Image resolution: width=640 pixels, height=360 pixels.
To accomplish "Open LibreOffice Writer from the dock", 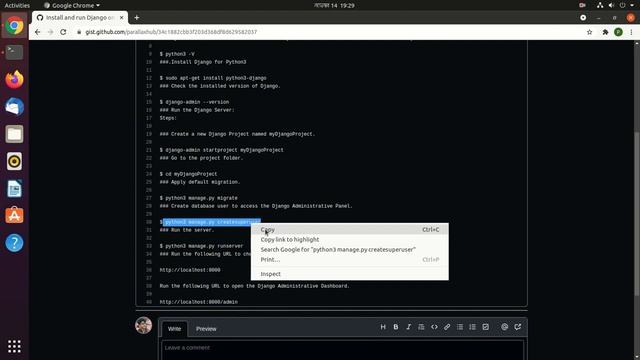I will coord(14,188).
